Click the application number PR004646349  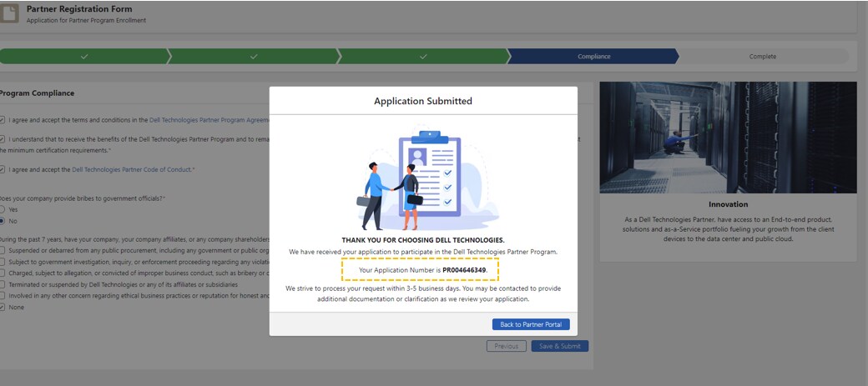tap(464, 270)
